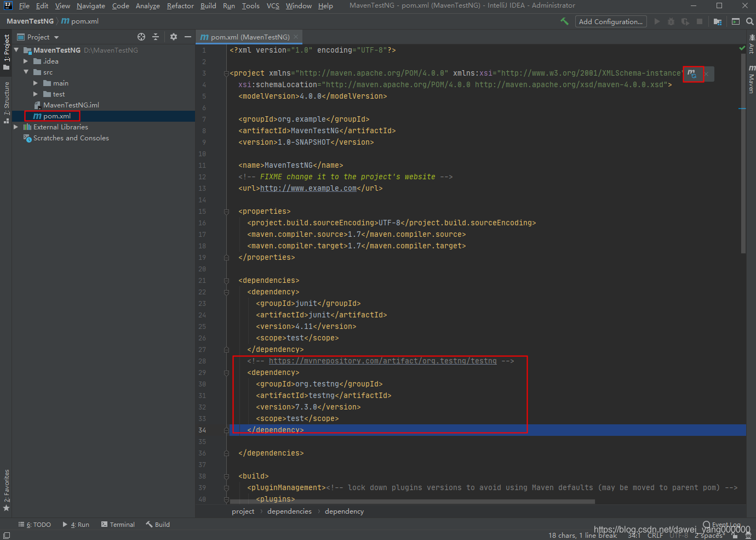Viewport: 756px width, 540px height.
Task: Open the 6: TODO tool window
Action: click(x=35, y=525)
